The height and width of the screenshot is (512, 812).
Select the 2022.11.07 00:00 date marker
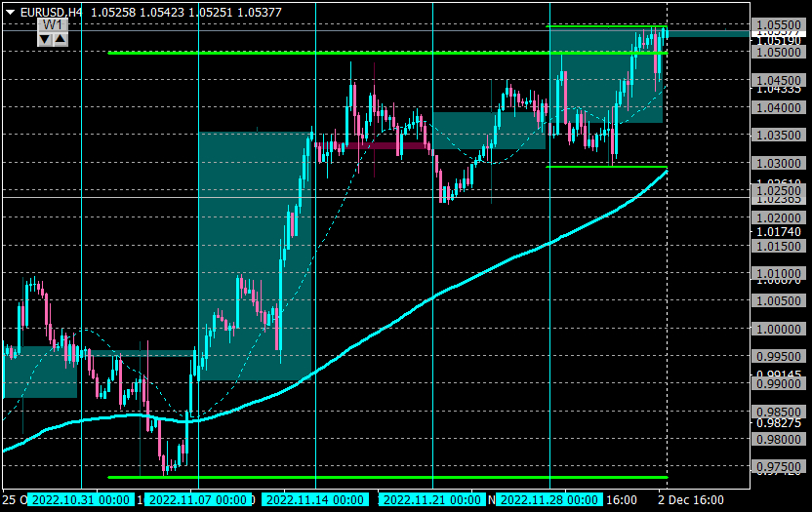point(198,500)
